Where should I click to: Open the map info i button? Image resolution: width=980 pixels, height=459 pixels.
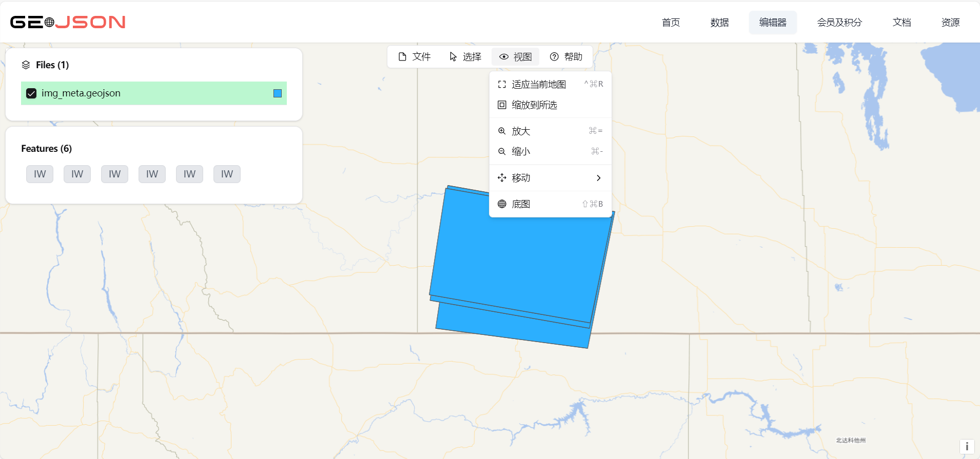point(967,447)
